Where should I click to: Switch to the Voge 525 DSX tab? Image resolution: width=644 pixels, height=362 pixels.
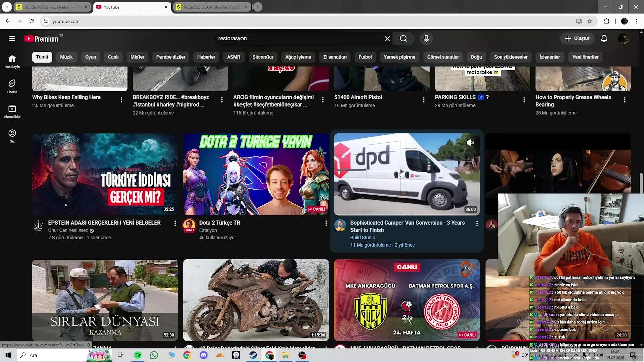212,7
